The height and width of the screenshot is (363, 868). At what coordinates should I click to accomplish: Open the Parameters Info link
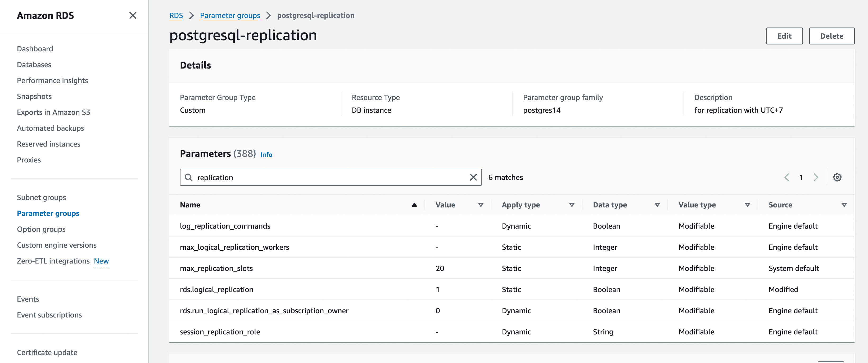[266, 155]
